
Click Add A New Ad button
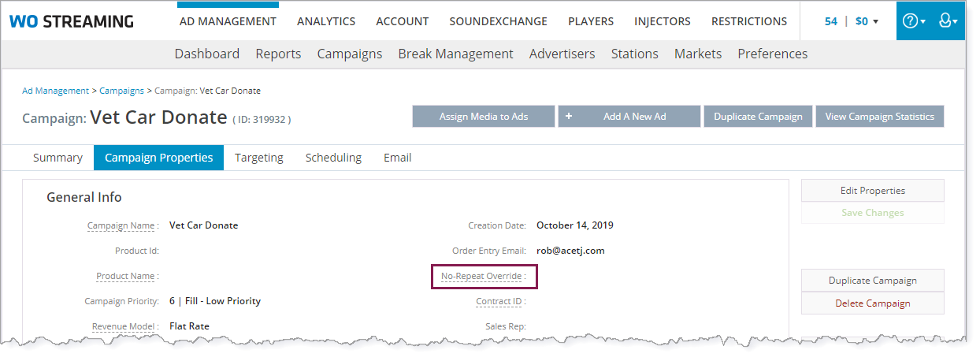click(x=629, y=117)
